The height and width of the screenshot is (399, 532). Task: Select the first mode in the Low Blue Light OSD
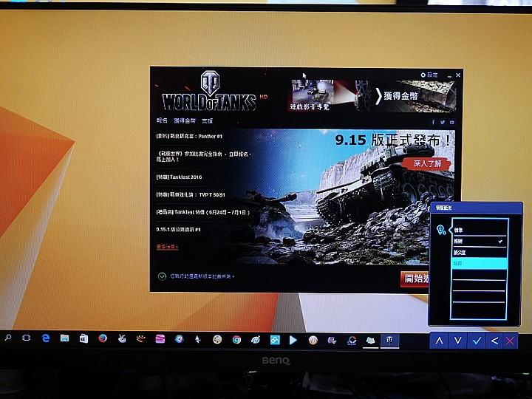coord(479,230)
